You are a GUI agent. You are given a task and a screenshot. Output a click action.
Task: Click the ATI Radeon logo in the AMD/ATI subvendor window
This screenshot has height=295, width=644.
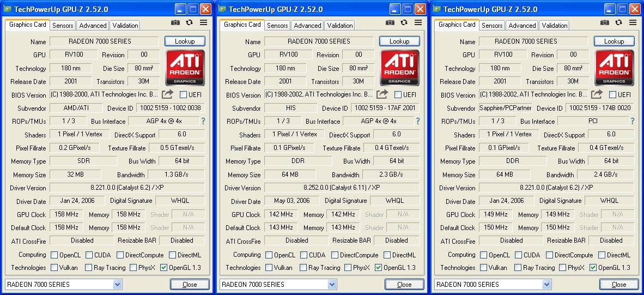pyautogui.click(x=184, y=68)
